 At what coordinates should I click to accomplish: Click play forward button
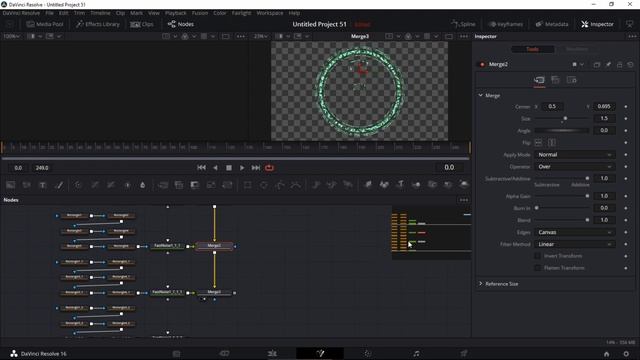242,168
